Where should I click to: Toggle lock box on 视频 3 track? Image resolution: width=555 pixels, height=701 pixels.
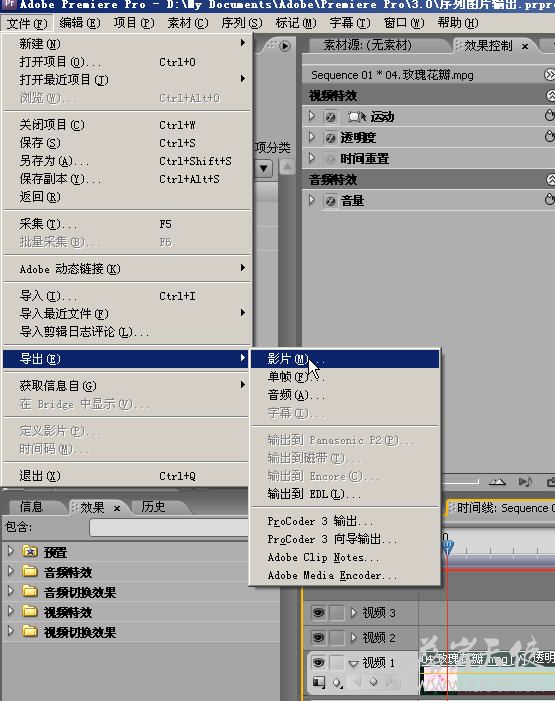pos(336,612)
